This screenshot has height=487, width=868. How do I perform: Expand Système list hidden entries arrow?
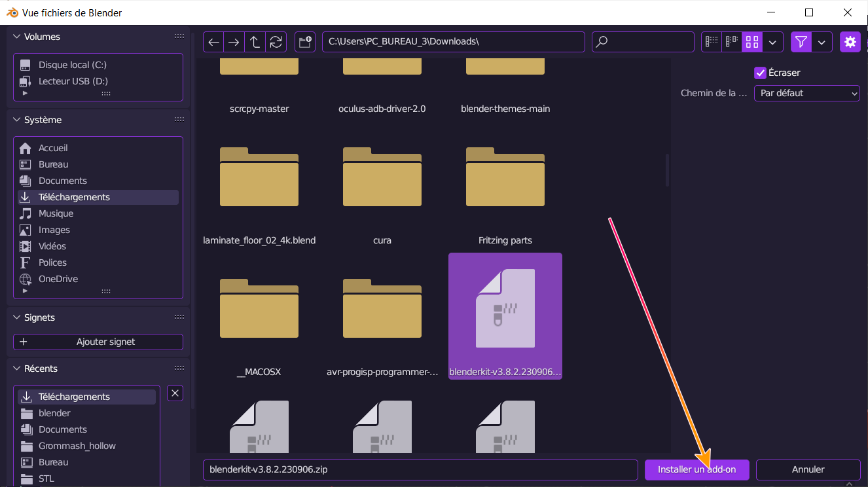pos(26,291)
